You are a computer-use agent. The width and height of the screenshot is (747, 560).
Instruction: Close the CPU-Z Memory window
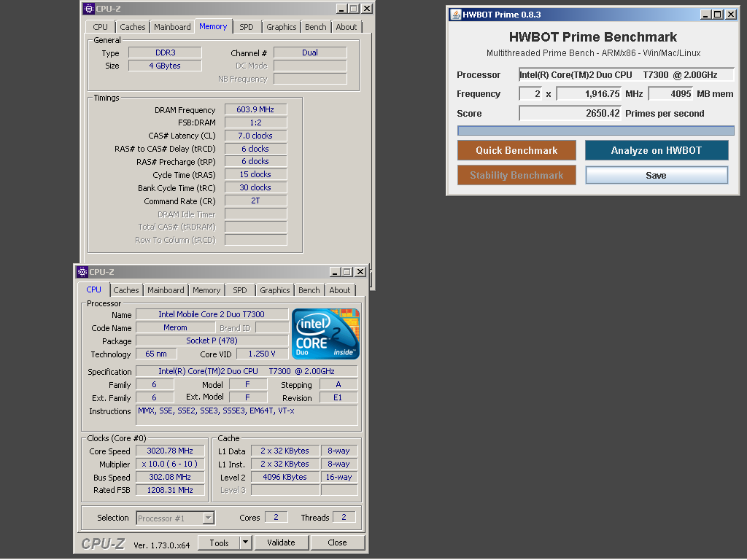[367, 9]
